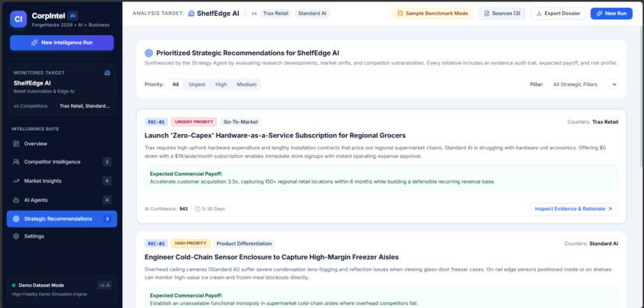Click the Settings gear icon
Viewport: 644px width, 308px height.
click(16, 237)
